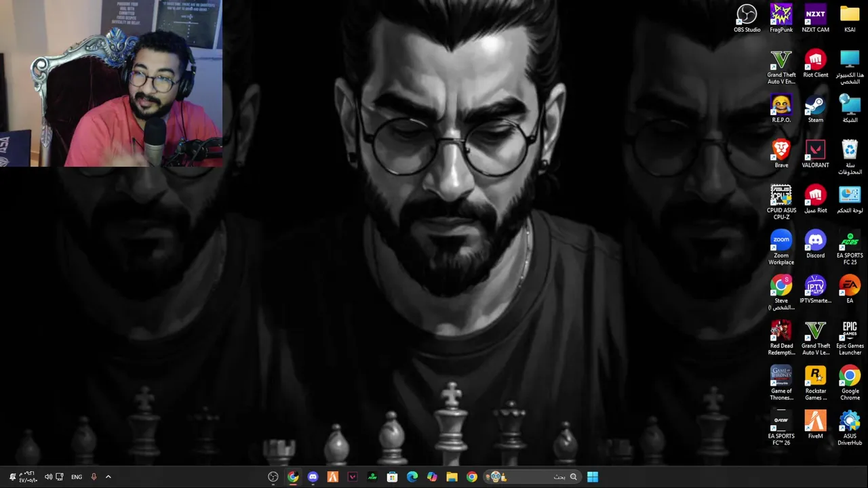Open the KSAI folder
This screenshot has height=488, width=868.
[x=850, y=18]
